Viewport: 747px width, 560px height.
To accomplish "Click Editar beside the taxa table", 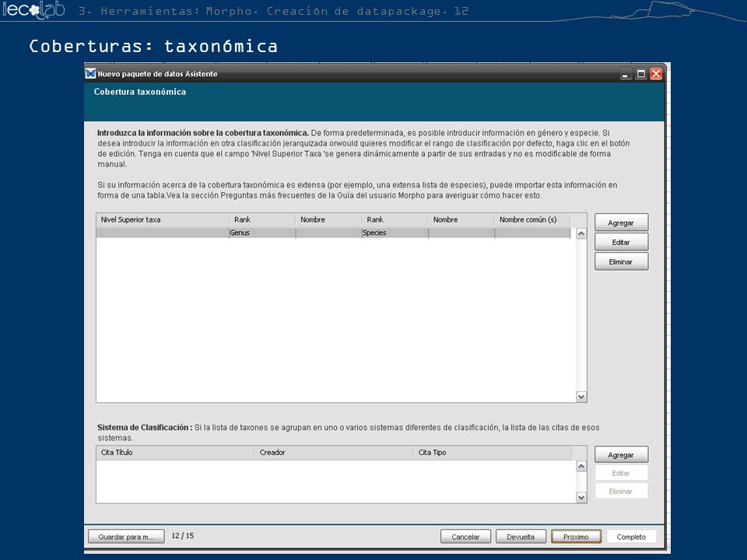I will click(x=621, y=242).
